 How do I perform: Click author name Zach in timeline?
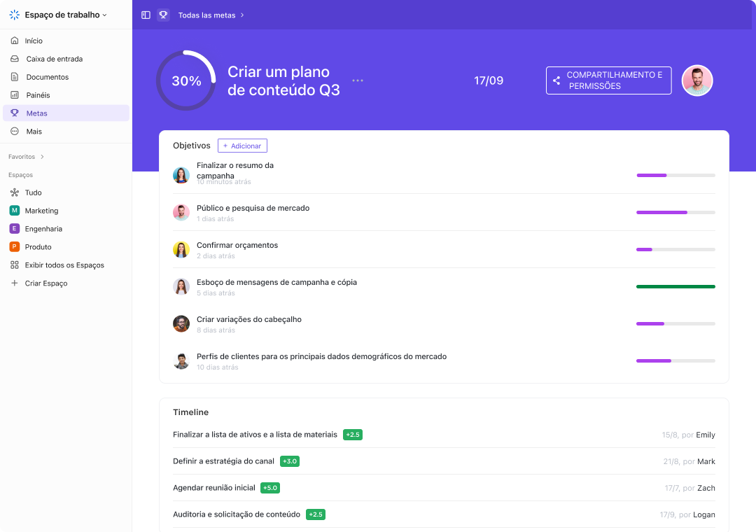coord(706,488)
